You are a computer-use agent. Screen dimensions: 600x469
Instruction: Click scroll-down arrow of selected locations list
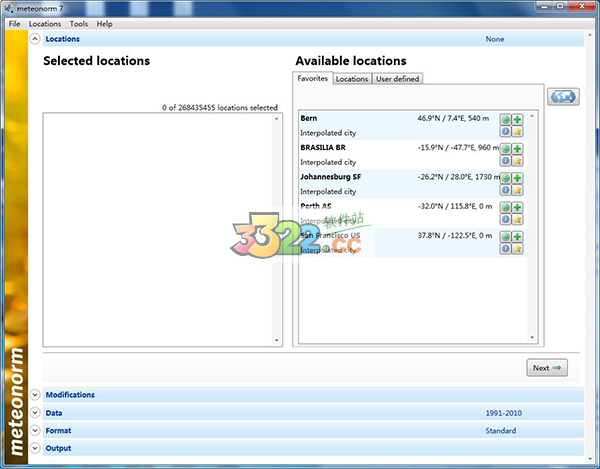coord(277,340)
